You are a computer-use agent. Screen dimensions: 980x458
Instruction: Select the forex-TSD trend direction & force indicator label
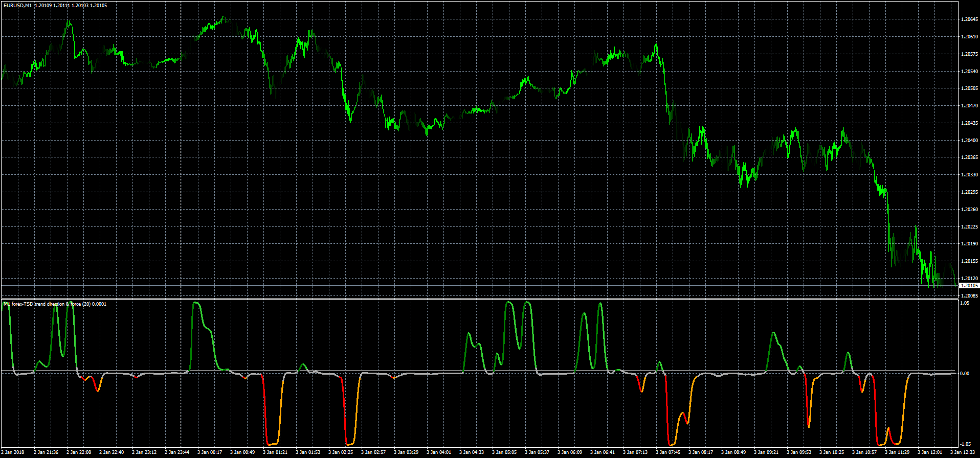point(55,304)
